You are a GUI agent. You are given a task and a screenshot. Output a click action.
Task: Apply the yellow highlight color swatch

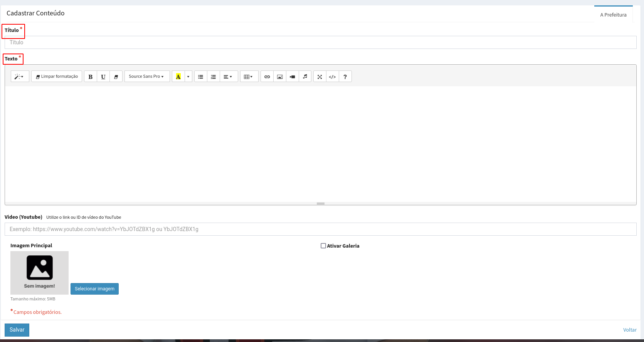pos(178,77)
